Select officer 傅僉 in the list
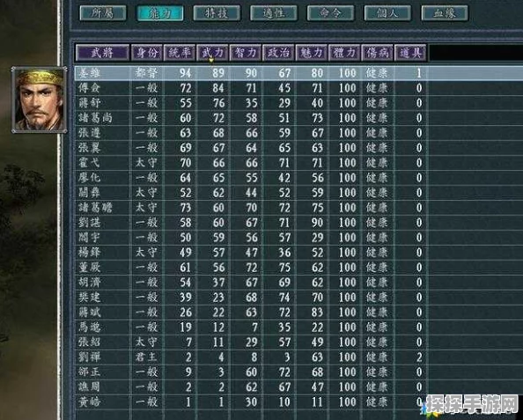This screenshot has height=420, width=523. point(90,88)
